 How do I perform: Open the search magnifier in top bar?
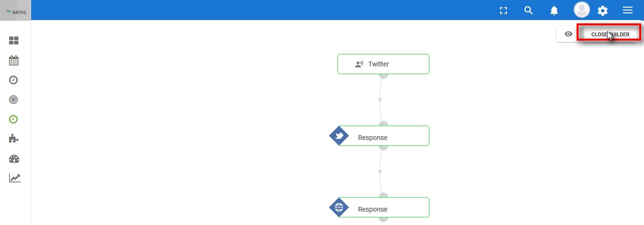click(x=528, y=11)
